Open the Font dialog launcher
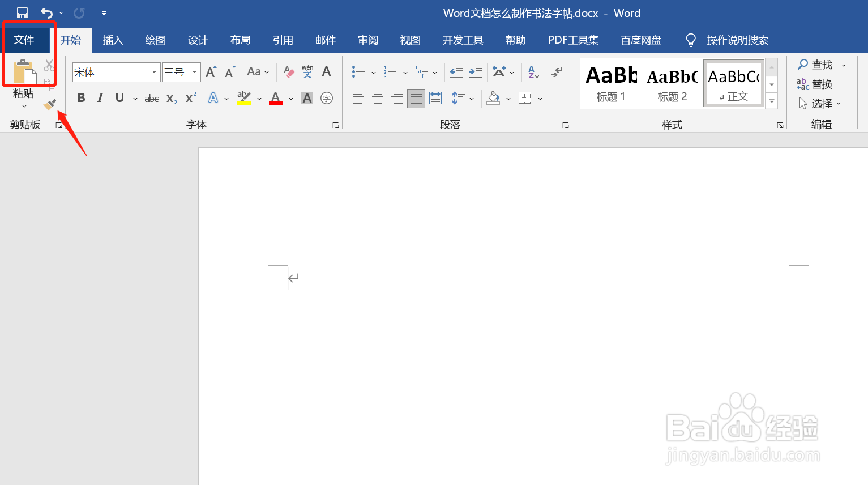The height and width of the screenshot is (485, 868). pos(336,125)
